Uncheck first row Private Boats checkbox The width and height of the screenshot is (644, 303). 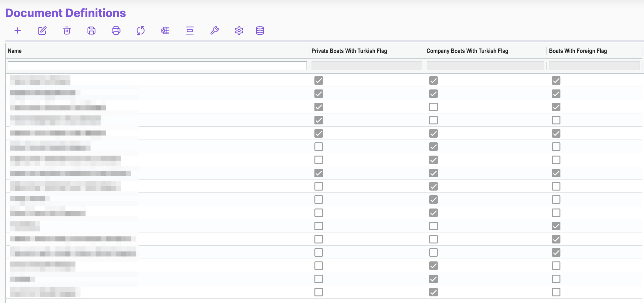(x=319, y=81)
